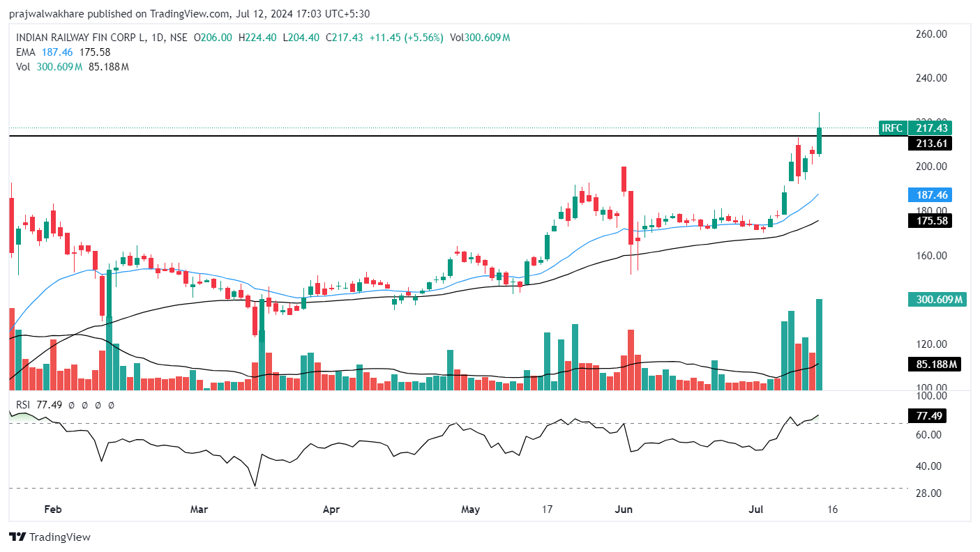980x552 pixels.
Task: Click the INDIAN RAILWAY FIN CORP L title
Action: pyautogui.click(x=80, y=38)
